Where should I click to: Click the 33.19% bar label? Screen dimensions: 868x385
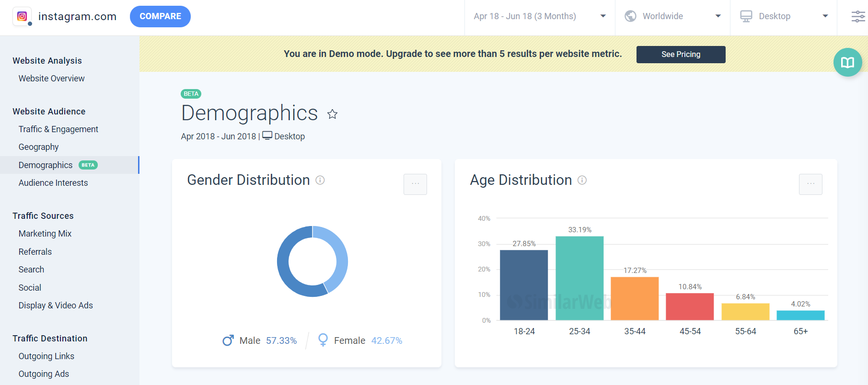click(x=579, y=230)
